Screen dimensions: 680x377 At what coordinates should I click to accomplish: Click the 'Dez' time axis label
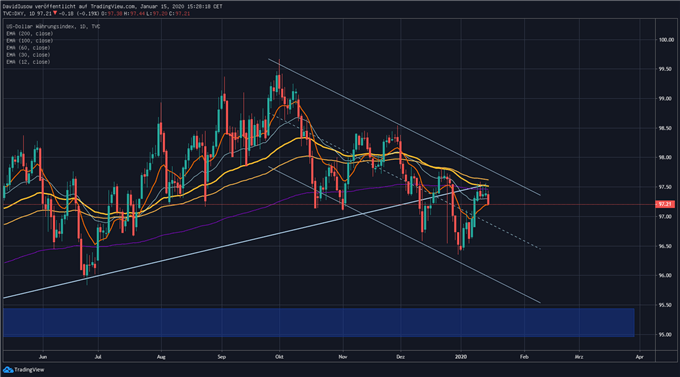click(x=400, y=357)
